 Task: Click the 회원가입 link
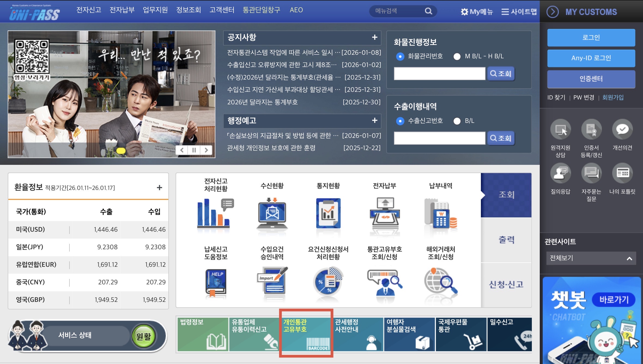[x=613, y=97]
